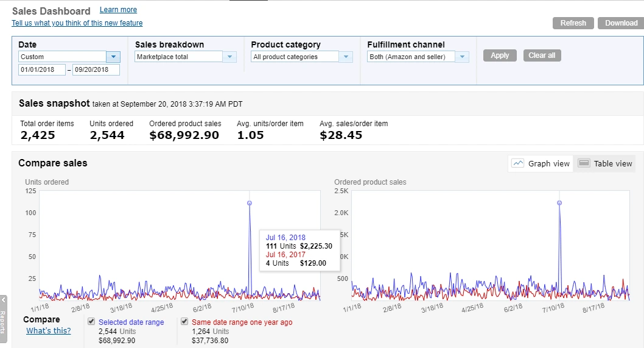Open the Fulfillment channel dropdown
Screen dimensions: 644x348
pos(462,57)
